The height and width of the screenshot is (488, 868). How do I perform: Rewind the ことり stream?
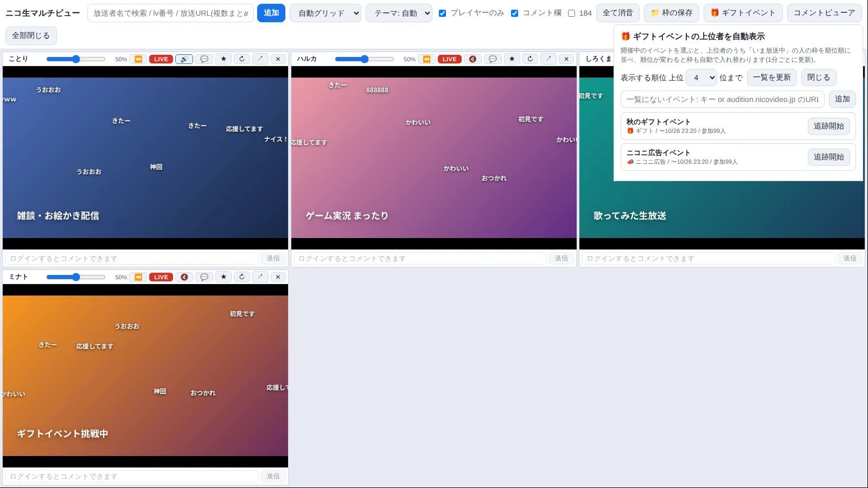[138, 59]
